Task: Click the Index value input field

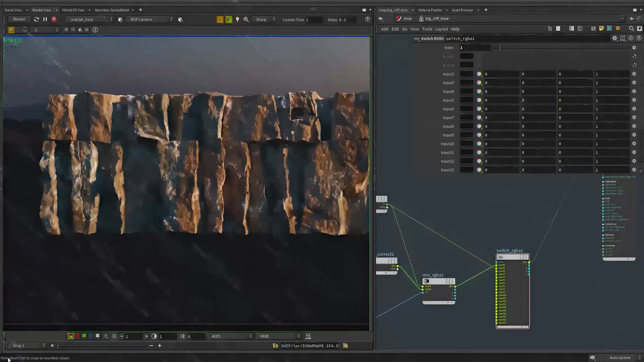Action: [x=474, y=48]
